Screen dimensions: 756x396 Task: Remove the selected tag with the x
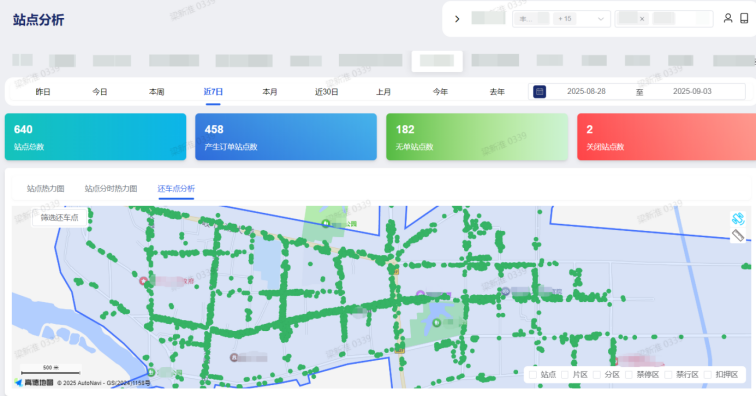click(642, 19)
